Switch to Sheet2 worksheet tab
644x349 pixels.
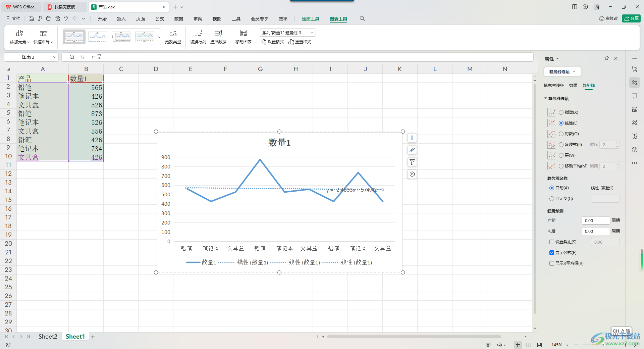tap(48, 337)
